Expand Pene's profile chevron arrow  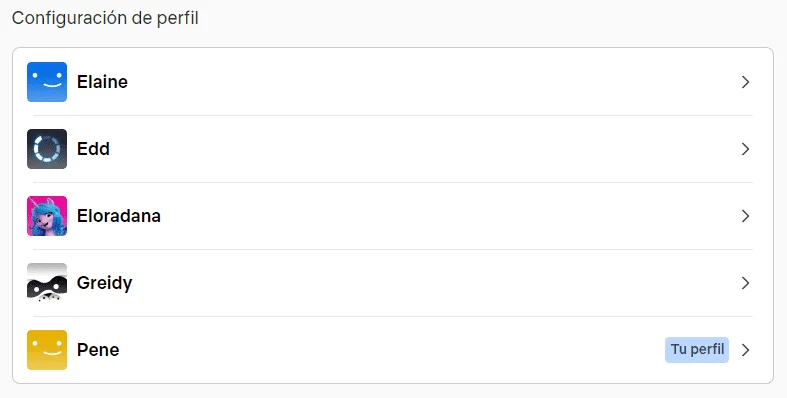click(745, 350)
